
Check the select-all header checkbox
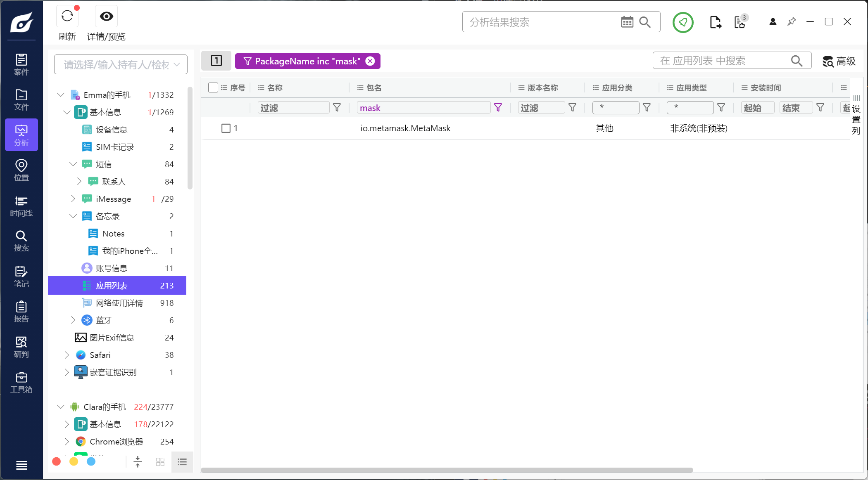click(x=213, y=87)
